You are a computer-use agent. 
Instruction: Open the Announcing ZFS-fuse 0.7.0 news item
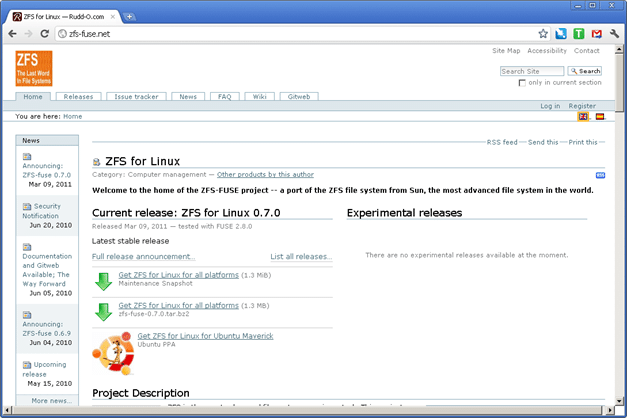point(46,170)
